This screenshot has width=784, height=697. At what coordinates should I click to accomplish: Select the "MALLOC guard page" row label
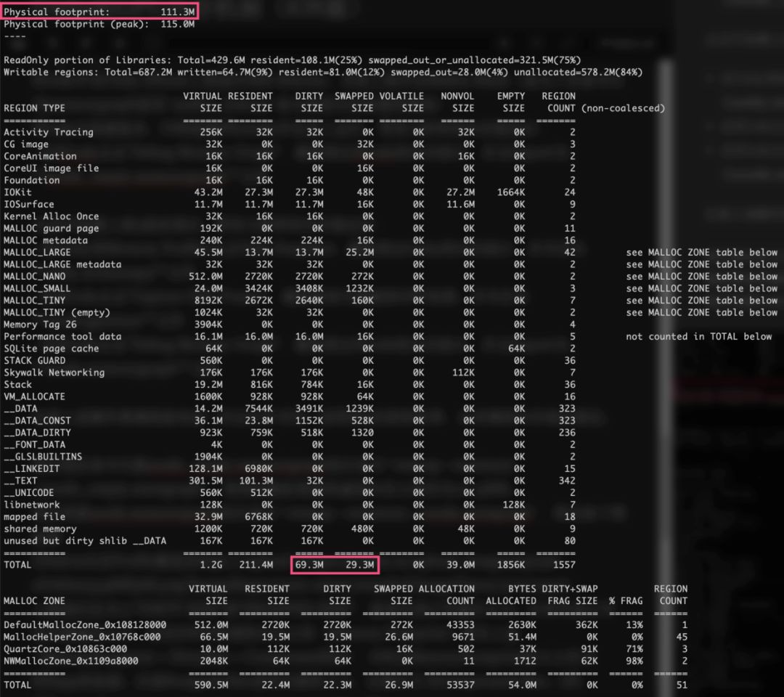[x=51, y=228]
